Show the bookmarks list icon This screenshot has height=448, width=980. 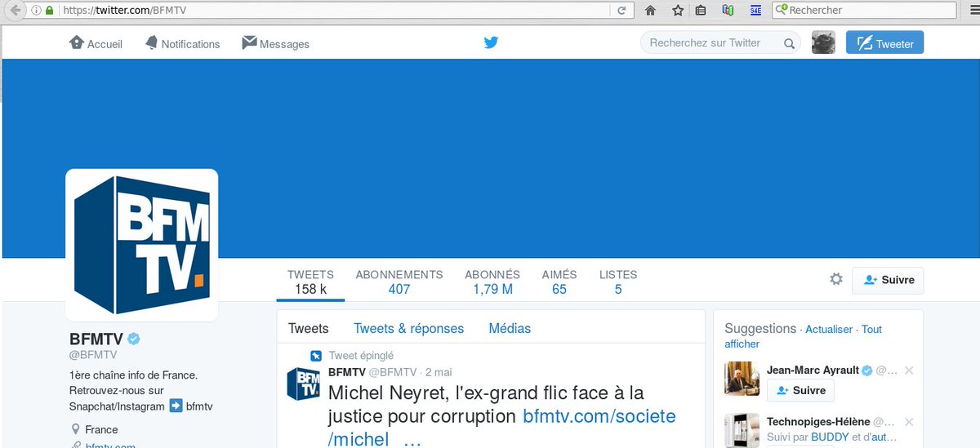(701, 11)
